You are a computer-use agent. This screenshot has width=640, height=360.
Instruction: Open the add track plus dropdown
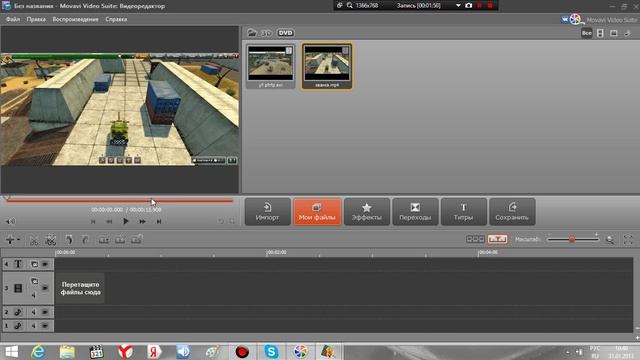coord(12,240)
